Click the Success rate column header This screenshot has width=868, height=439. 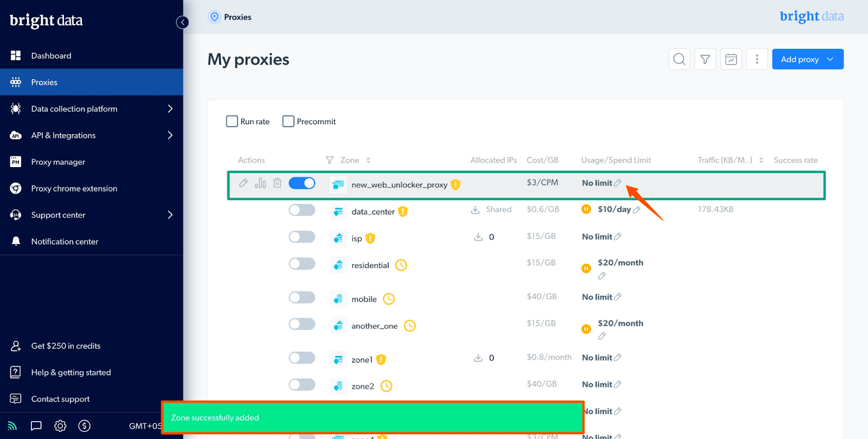tap(795, 160)
